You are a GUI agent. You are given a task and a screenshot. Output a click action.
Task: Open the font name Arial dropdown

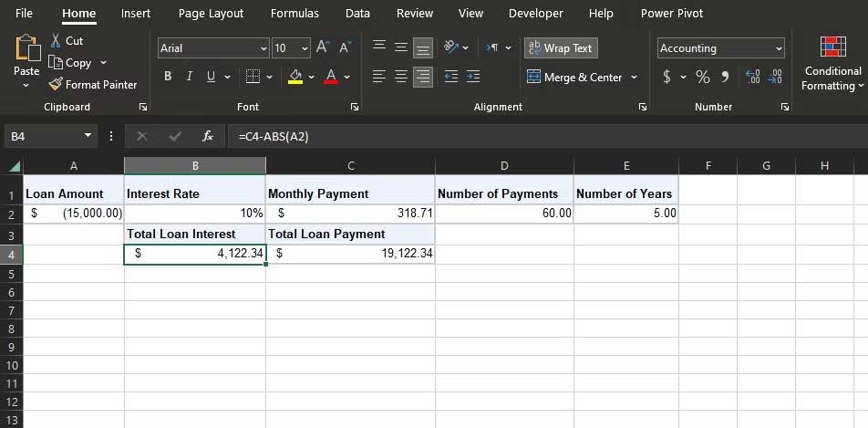[263, 48]
